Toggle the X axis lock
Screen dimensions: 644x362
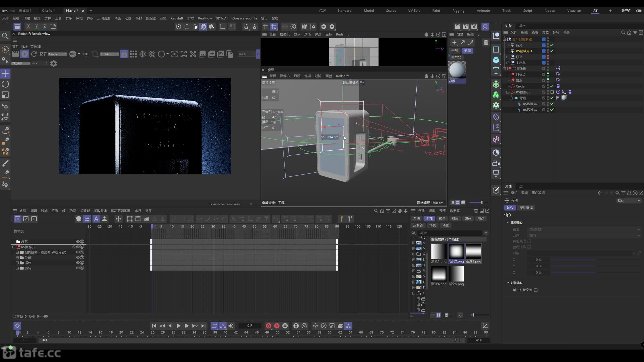coord(28,26)
